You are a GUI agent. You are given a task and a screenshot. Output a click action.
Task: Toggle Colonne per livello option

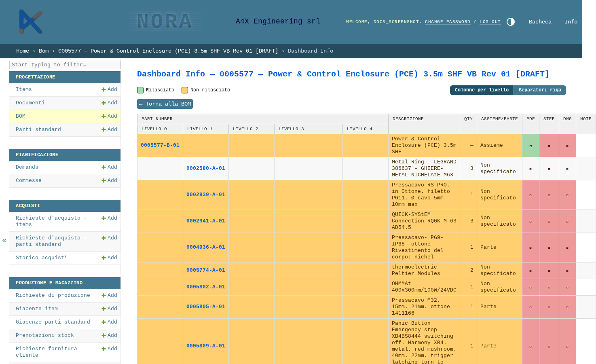[482, 90]
